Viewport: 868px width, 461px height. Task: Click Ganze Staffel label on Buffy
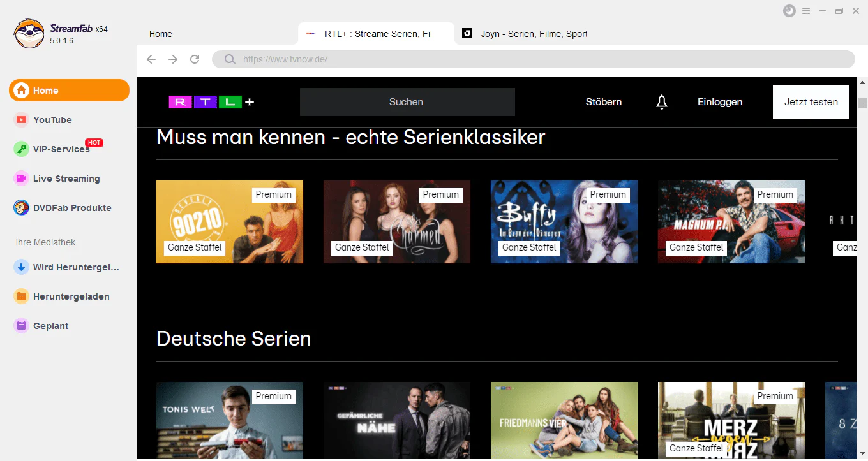(529, 247)
